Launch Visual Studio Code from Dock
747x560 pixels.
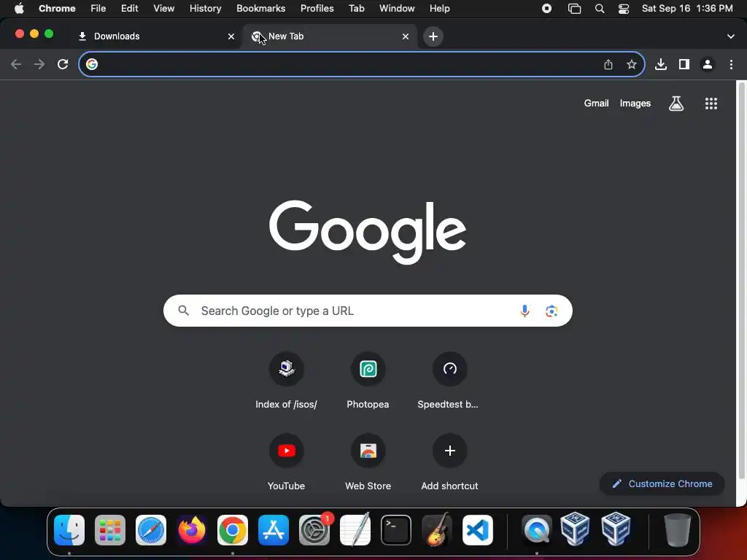point(478,530)
